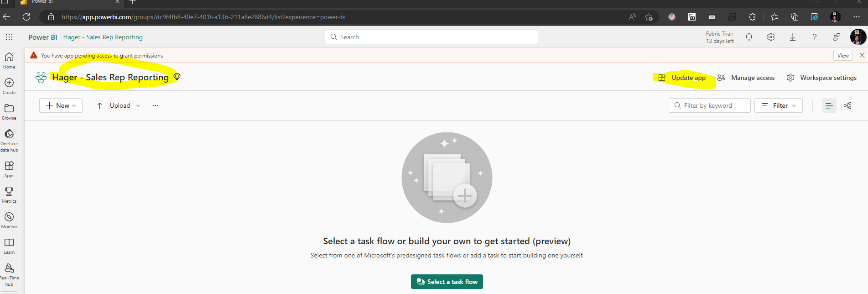868x294 pixels.
Task: Open browser extensions puzzle icon
Action: 752,17
